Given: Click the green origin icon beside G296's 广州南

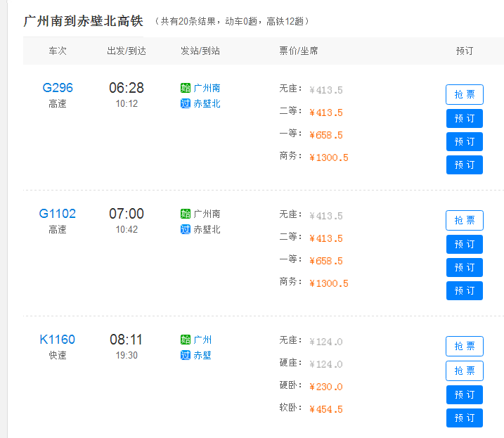Looking at the screenshot, I should click(x=186, y=88).
